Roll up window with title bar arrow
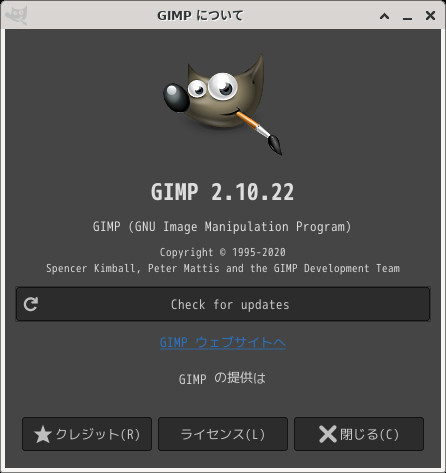446x473 pixels. (x=385, y=16)
